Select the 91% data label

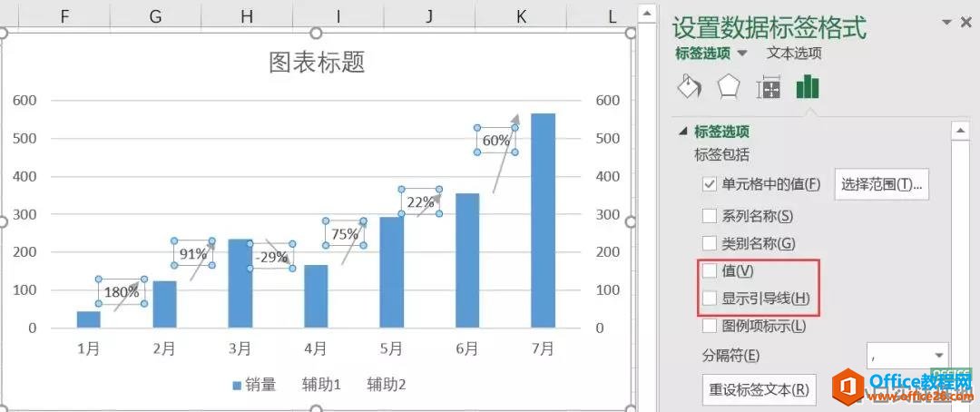(193, 253)
